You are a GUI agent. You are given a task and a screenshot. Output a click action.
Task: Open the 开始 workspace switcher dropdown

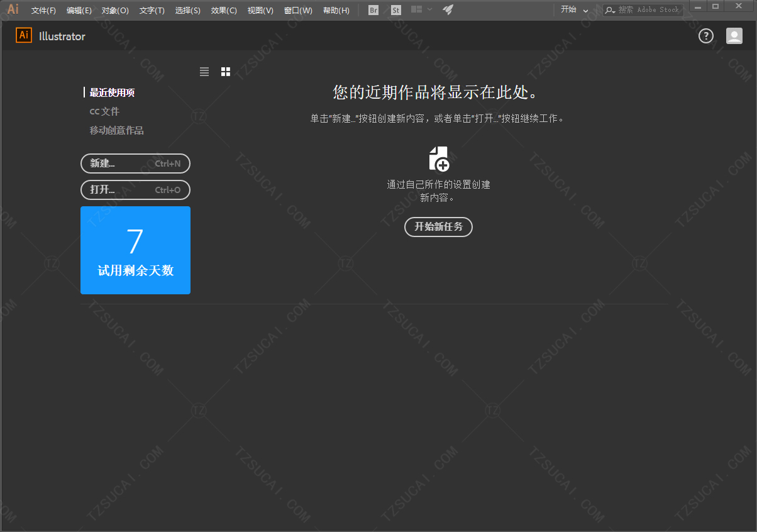pyautogui.click(x=575, y=10)
